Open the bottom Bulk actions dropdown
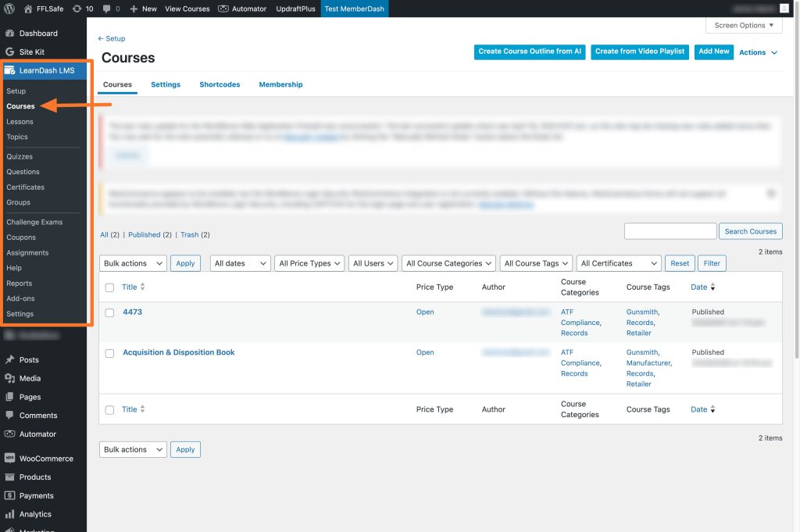 pos(133,449)
